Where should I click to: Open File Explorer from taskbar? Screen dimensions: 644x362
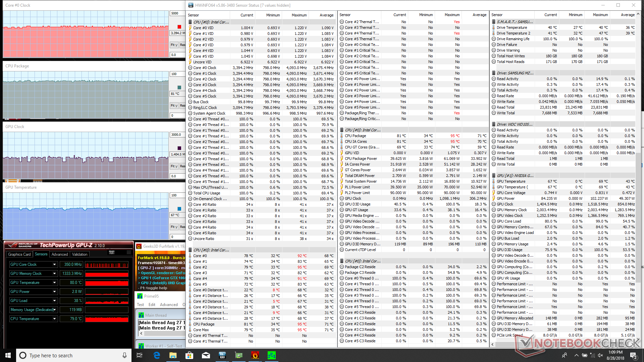click(x=173, y=355)
